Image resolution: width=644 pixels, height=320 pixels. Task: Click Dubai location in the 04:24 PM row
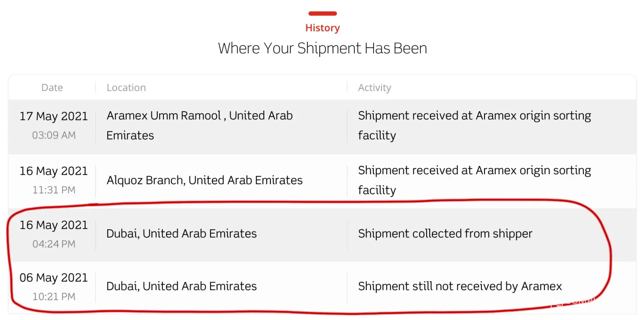point(181,234)
